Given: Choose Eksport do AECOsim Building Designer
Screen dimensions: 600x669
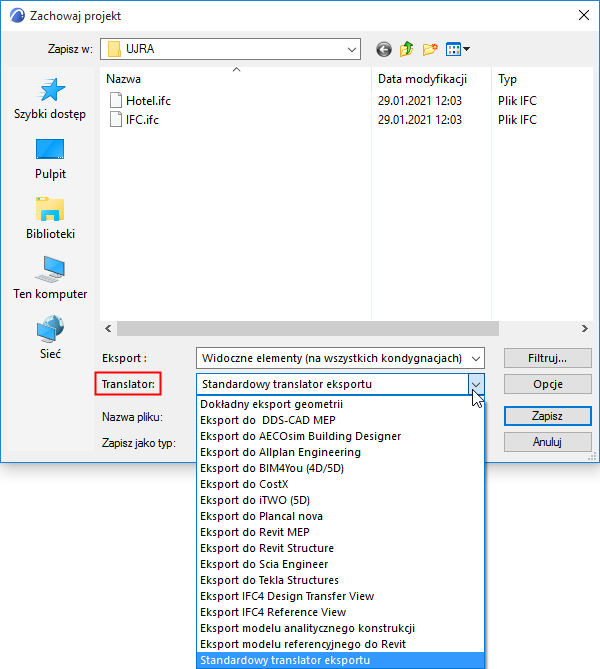Looking at the screenshot, I should tap(340, 436).
